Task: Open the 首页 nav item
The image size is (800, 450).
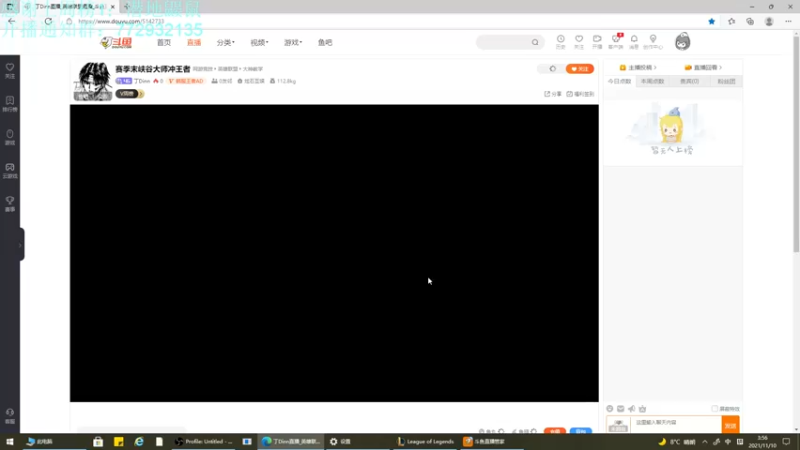Action: (x=164, y=42)
